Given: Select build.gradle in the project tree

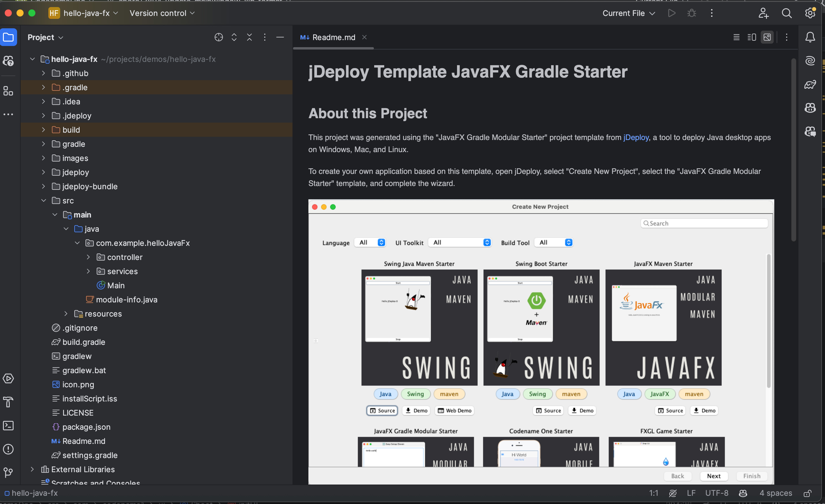Looking at the screenshot, I should 84,342.
